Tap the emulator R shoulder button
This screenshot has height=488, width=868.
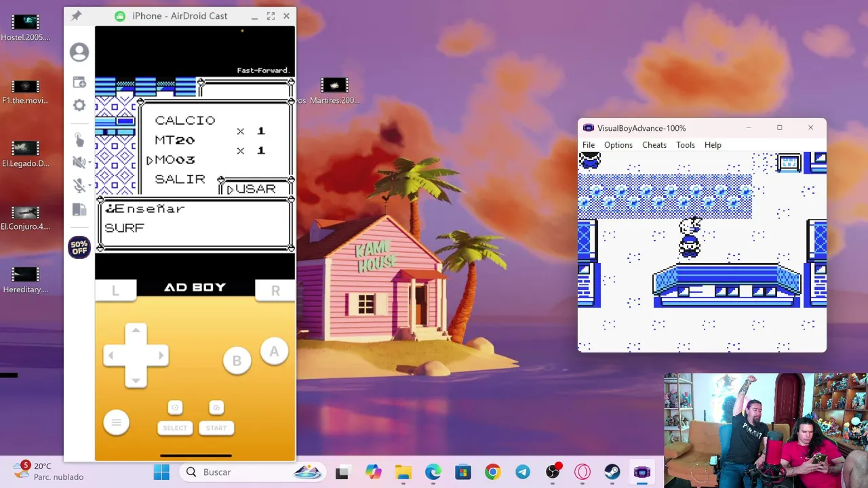tap(275, 290)
